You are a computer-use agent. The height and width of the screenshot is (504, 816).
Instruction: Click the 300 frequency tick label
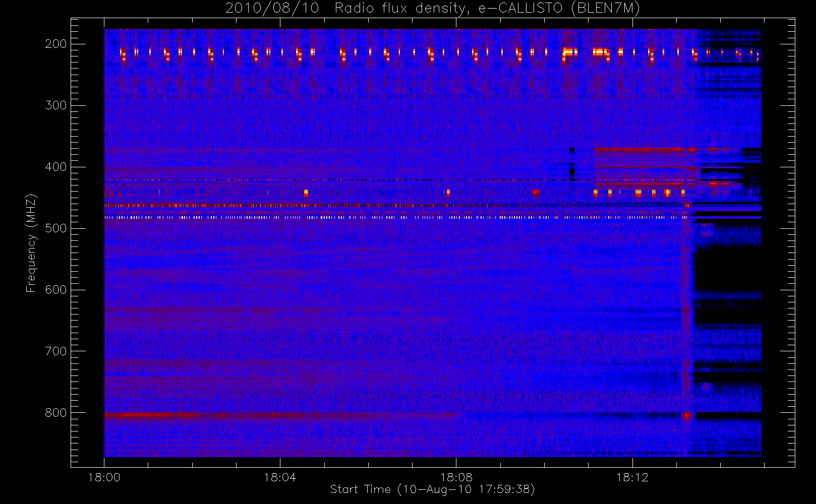(x=56, y=105)
